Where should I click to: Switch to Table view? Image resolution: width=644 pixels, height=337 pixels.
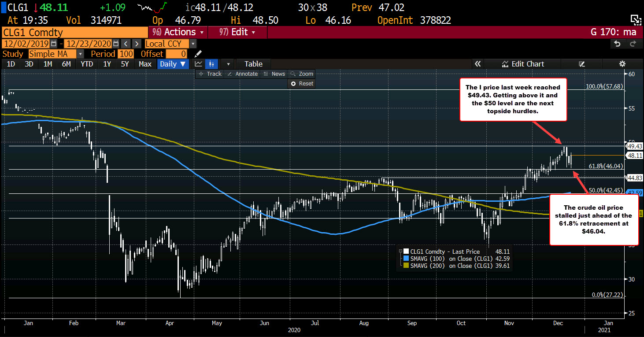[253, 64]
